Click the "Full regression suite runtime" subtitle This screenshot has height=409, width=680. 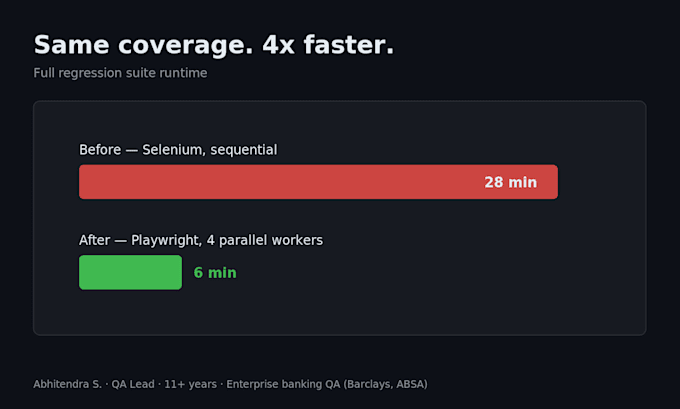coord(120,73)
